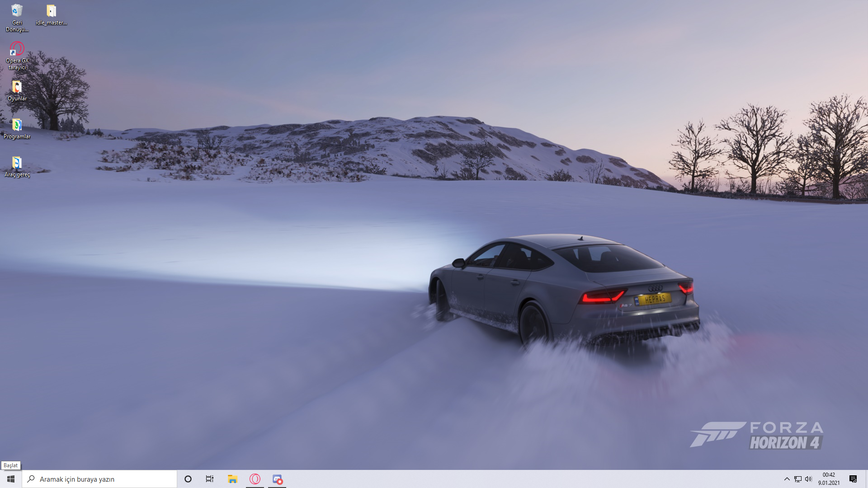Click the Windows Başlat start button
The width and height of the screenshot is (868, 488).
pos(11,479)
